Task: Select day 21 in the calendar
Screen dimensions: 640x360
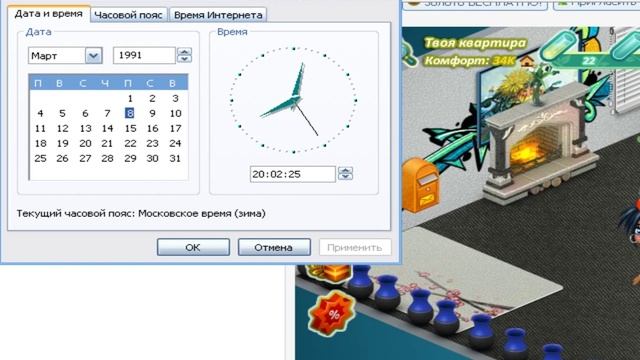Action: point(107,144)
